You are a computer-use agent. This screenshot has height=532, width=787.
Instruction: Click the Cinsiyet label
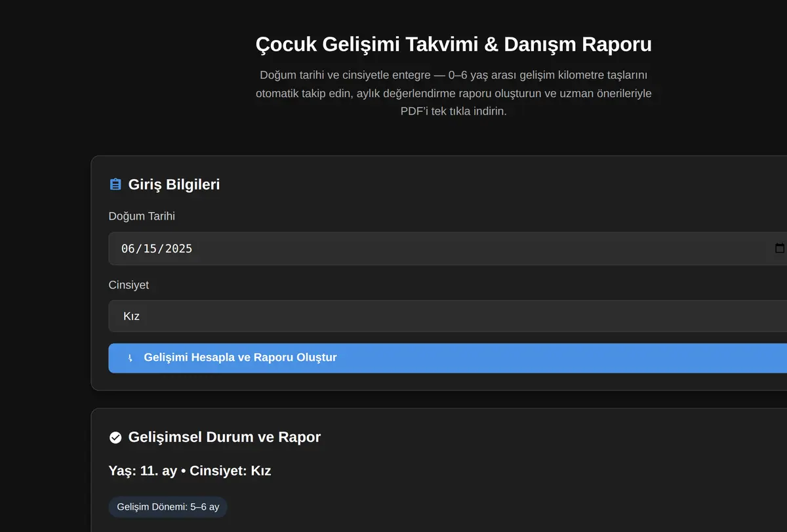pos(129,285)
